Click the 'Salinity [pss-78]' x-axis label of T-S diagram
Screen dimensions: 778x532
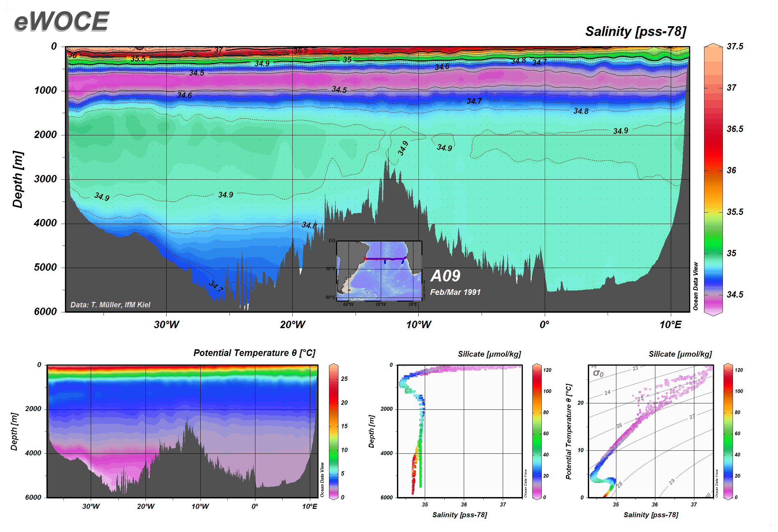point(651,515)
